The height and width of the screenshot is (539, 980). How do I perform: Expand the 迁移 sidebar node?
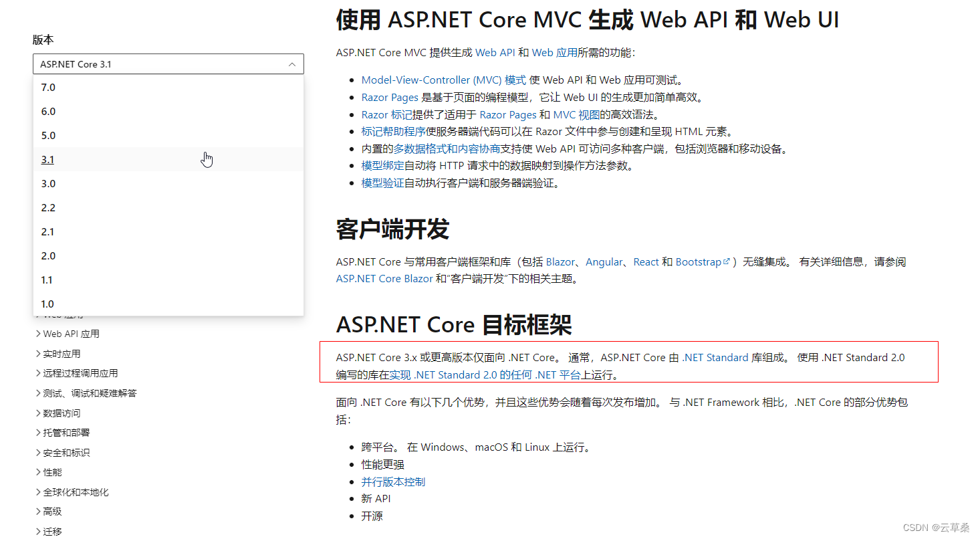click(x=49, y=532)
